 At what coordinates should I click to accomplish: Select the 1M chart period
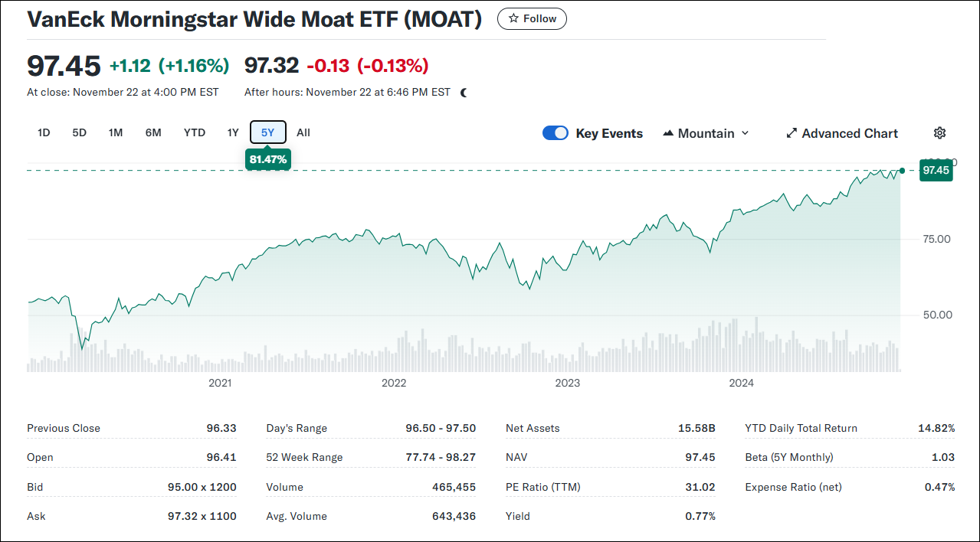point(115,132)
